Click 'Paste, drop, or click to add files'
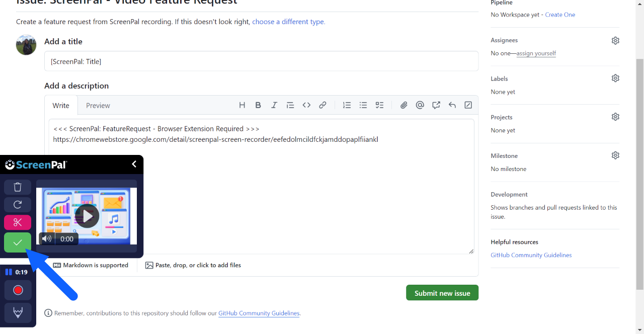The image size is (644, 334). (193, 265)
